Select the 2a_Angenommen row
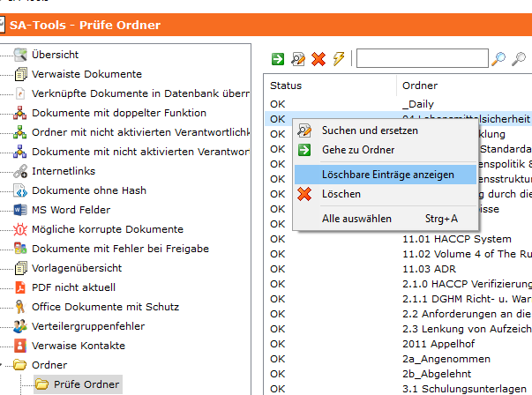The width and height of the screenshot is (532, 395). coord(398,359)
